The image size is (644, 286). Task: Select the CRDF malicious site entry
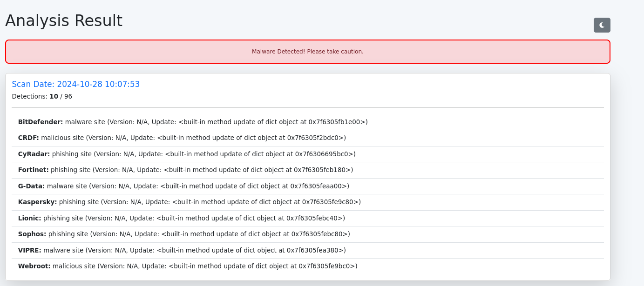pyautogui.click(x=182, y=138)
